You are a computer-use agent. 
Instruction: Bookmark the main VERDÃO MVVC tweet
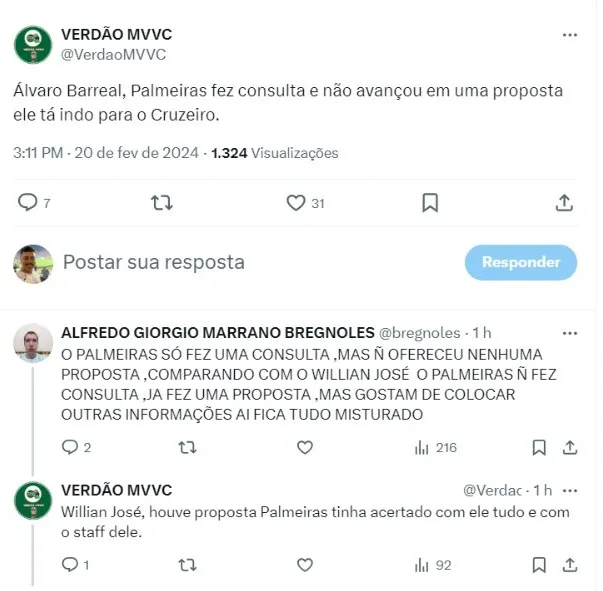coord(430,203)
